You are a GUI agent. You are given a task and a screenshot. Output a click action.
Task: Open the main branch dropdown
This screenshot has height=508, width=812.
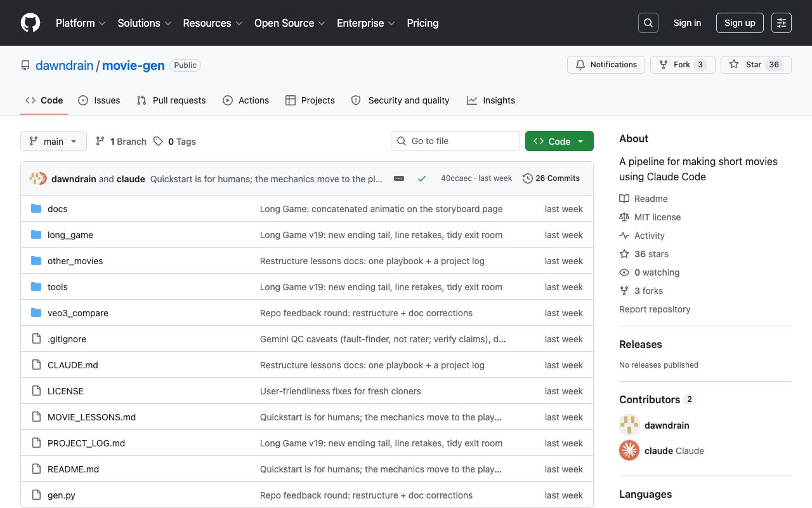[x=53, y=141]
